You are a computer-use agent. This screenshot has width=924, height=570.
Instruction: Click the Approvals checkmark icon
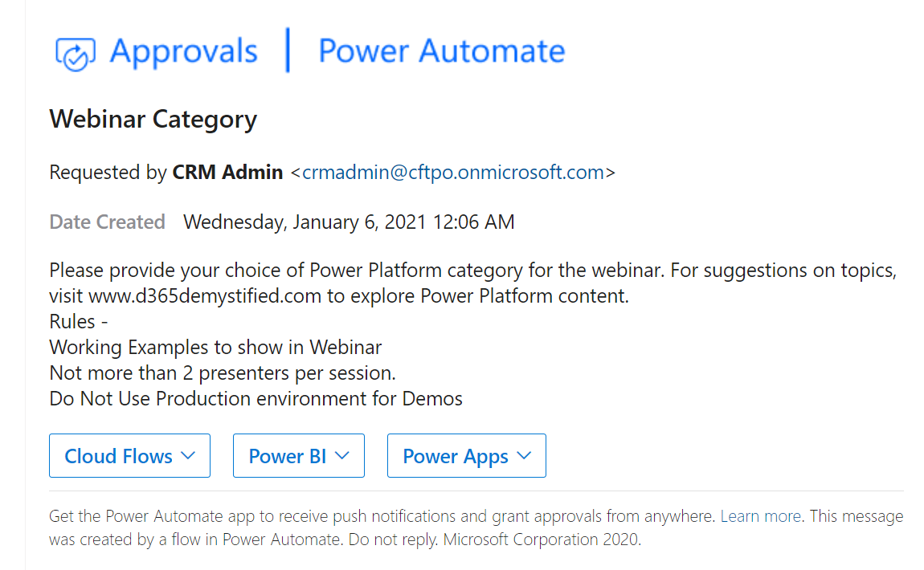coord(75,54)
